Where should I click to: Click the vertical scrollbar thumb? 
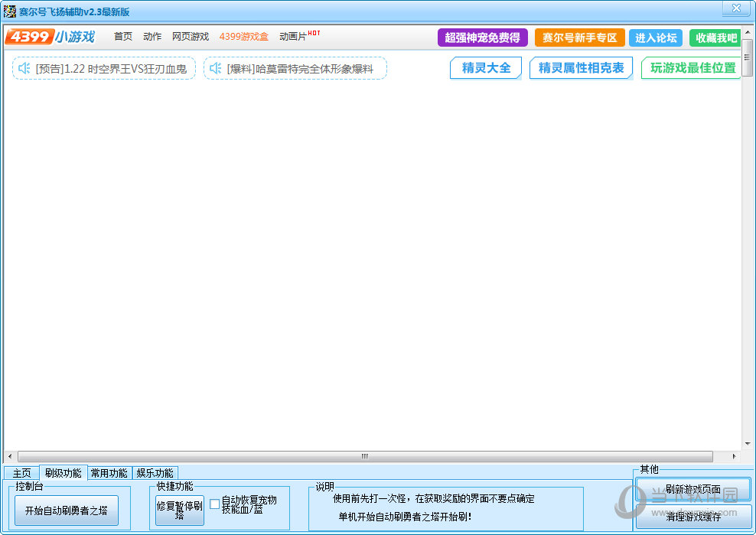pyautogui.click(x=748, y=58)
